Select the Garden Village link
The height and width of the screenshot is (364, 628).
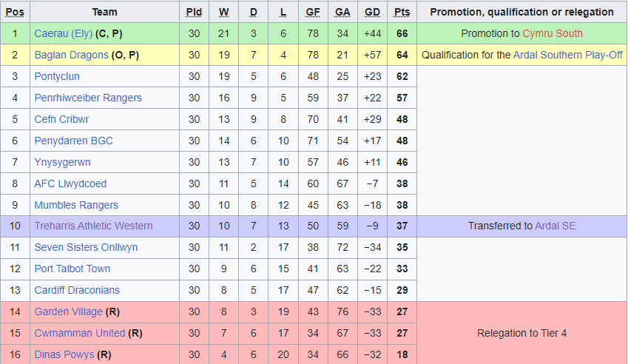coord(69,312)
